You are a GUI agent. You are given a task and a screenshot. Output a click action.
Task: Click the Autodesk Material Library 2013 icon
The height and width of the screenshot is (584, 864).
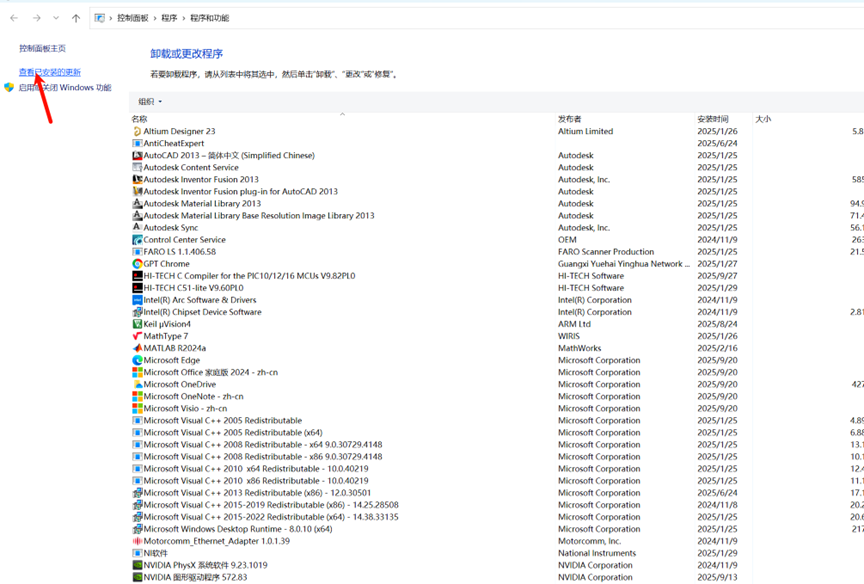click(x=137, y=203)
